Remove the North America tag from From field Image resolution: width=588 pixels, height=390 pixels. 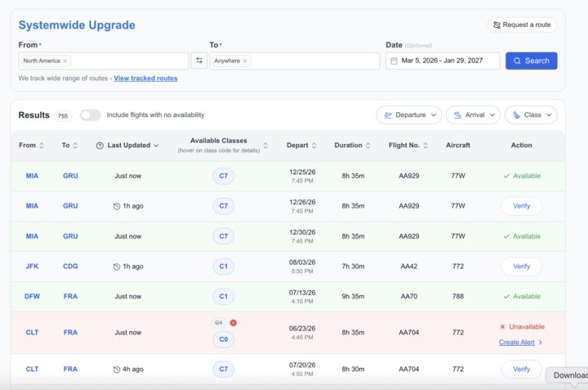[x=65, y=61]
